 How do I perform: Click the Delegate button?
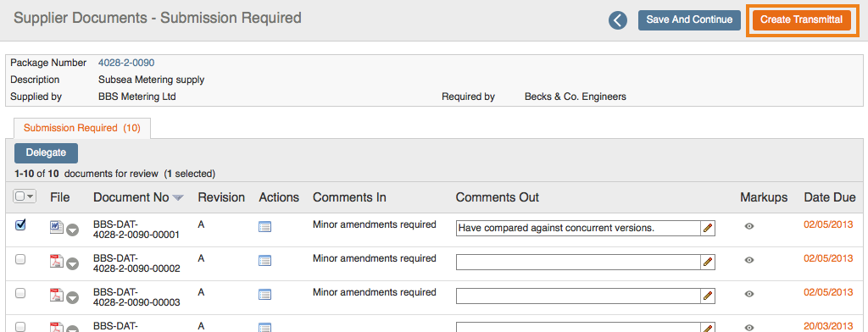46,152
